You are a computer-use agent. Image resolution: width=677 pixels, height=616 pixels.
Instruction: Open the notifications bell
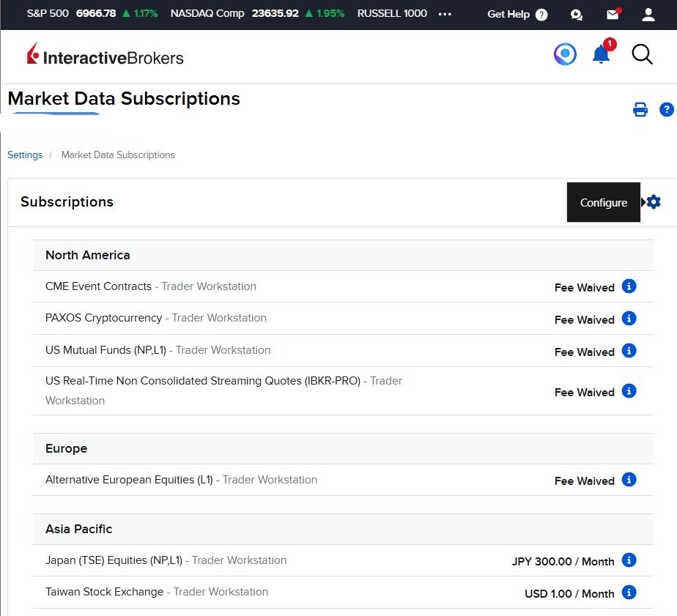601,55
